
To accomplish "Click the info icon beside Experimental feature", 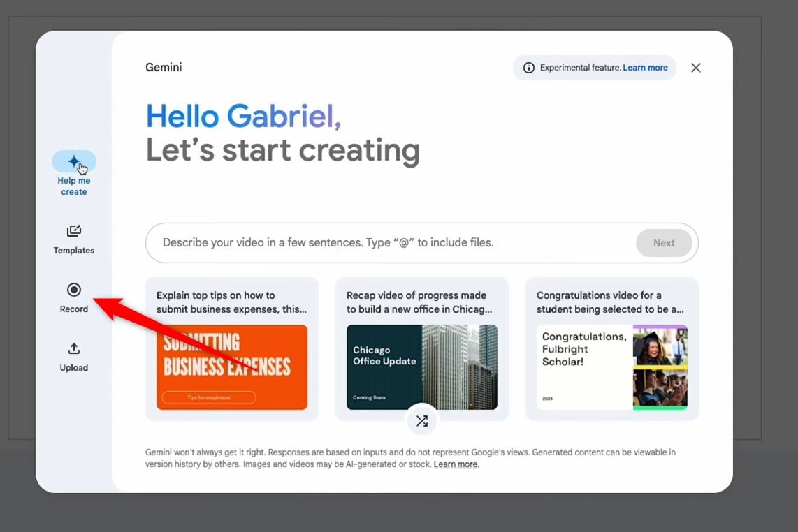I will (529, 68).
